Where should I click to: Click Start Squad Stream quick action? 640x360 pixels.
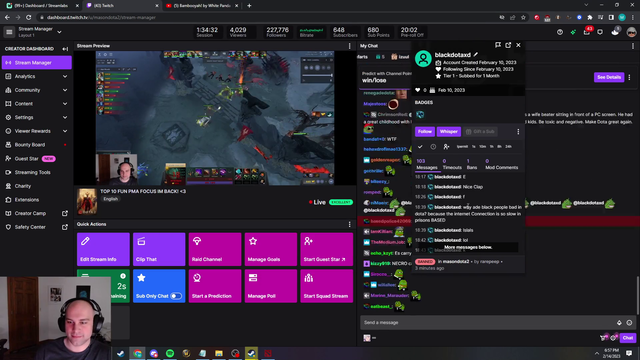tap(327, 286)
